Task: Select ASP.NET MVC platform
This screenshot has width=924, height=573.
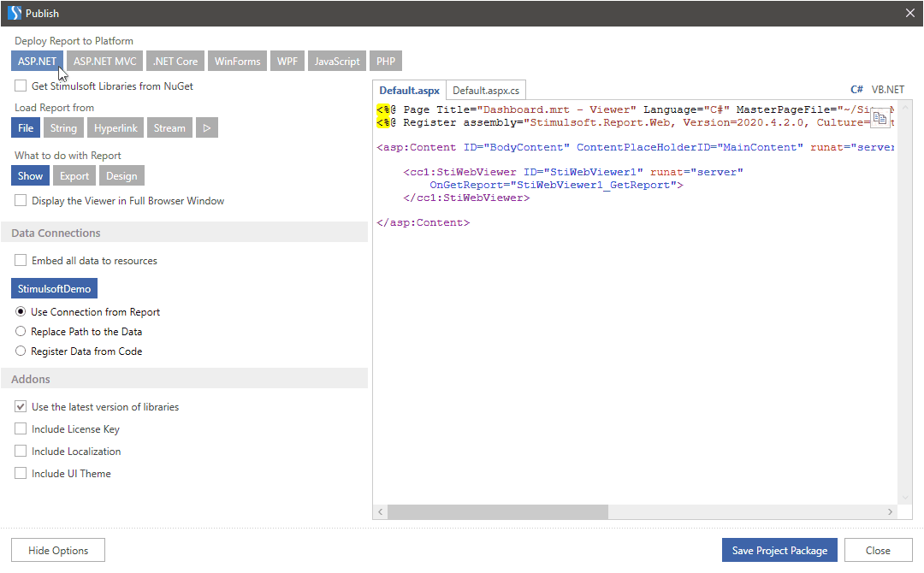Action: pyautogui.click(x=105, y=62)
